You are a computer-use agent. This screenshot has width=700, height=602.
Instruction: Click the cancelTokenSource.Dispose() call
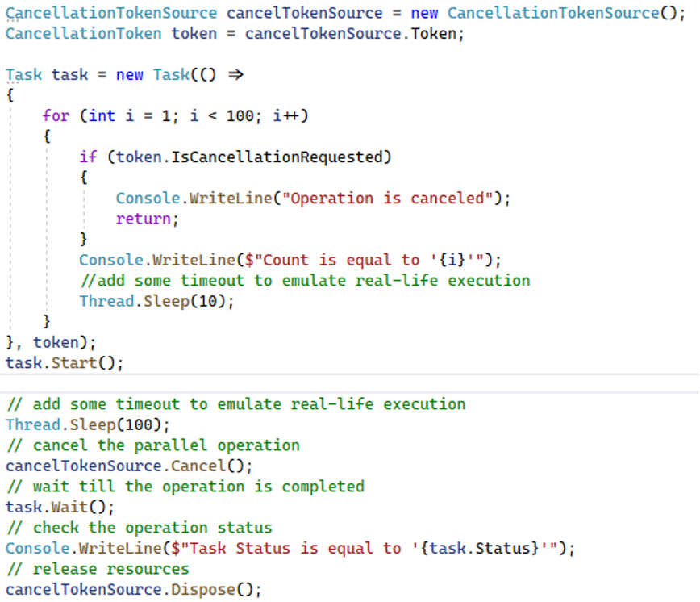[134, 589]
